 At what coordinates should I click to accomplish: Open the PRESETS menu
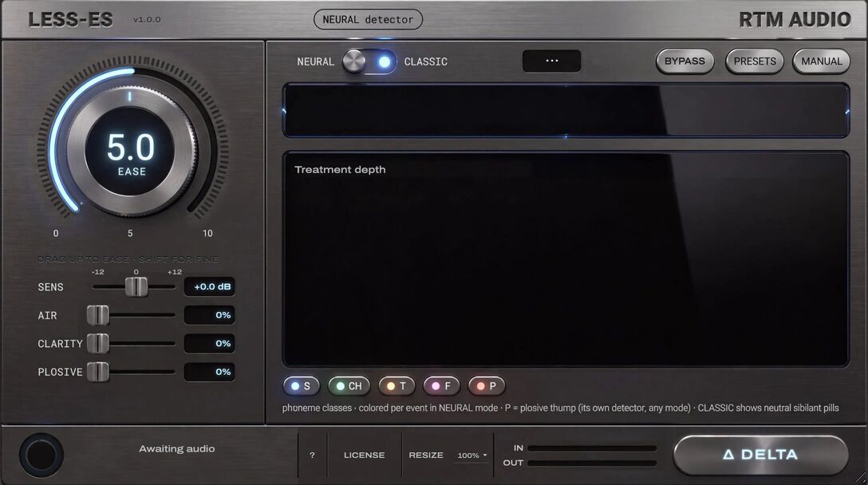coord(755,61)
